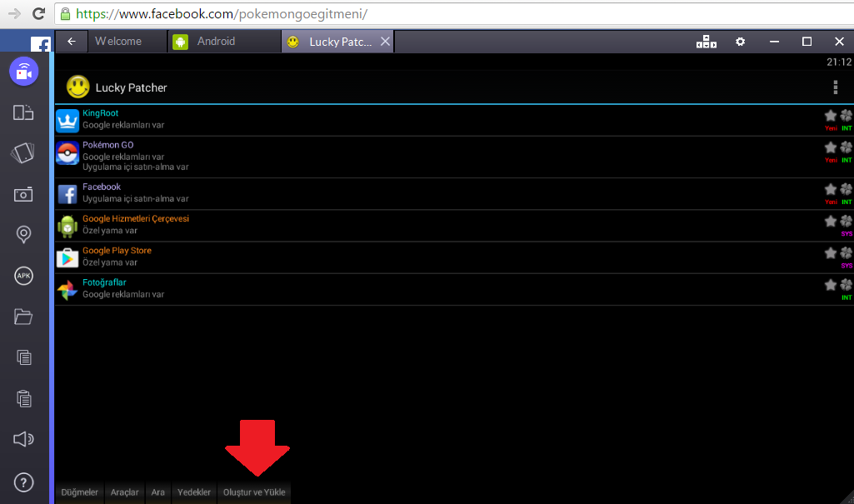
Task: Click the browser address bar URL
Action: tap(222, 13)
